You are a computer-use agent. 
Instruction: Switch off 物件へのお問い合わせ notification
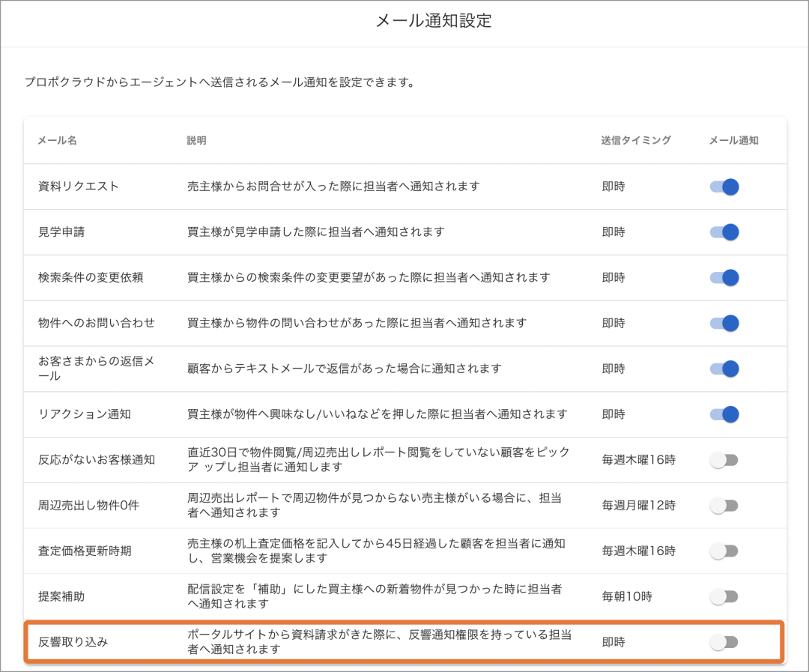(x=724, y=323)
